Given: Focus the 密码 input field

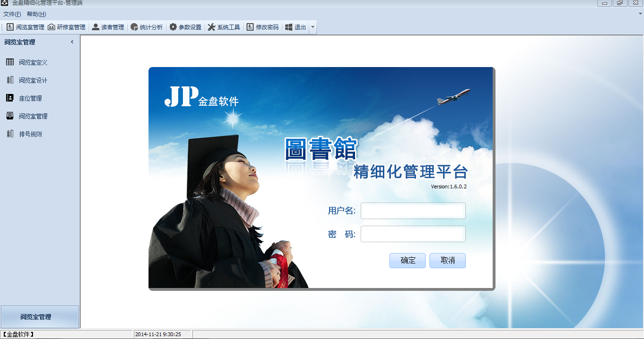Looking at the screenshot, I should click(413, 234).
